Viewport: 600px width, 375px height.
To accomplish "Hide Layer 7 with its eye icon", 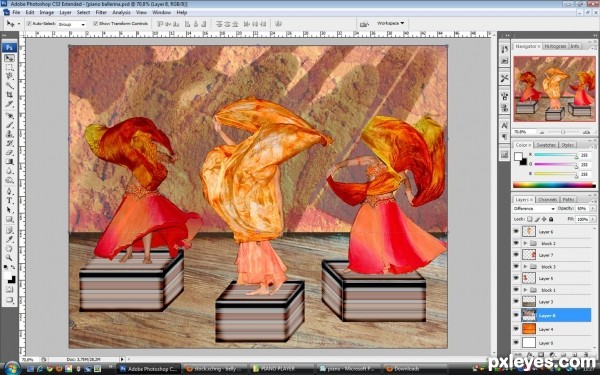I will pos(516,255).
